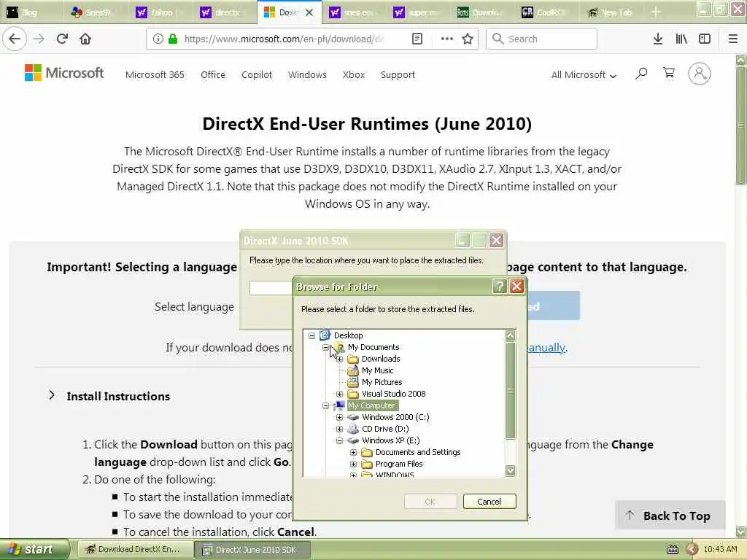Expand the All Microsoft dropdown
Image resolution: width=747 pixels, height=560 pixels.
point(584,75)
